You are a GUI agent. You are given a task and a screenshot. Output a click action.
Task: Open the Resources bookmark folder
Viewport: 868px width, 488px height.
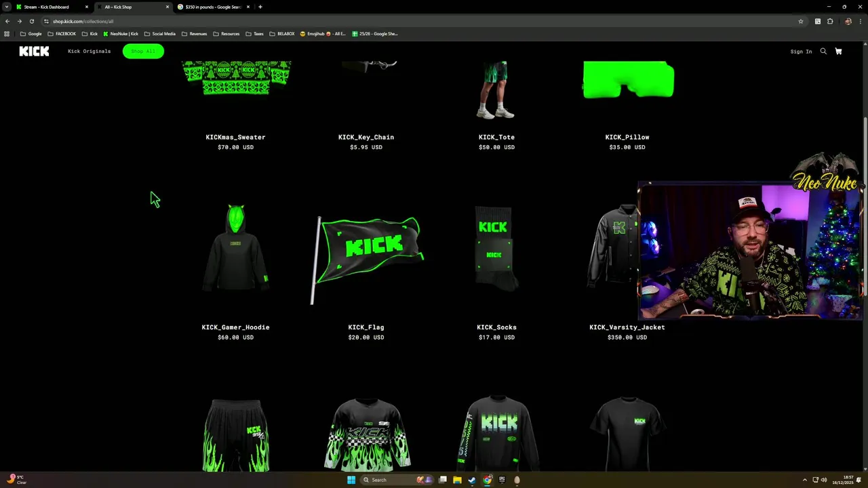tap(226, 34)
